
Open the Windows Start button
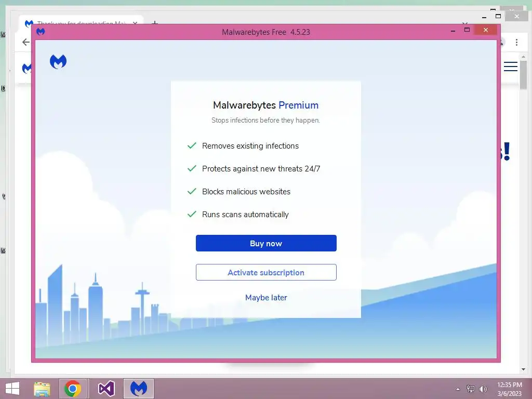pyautogui.click(x=12, y=389)
